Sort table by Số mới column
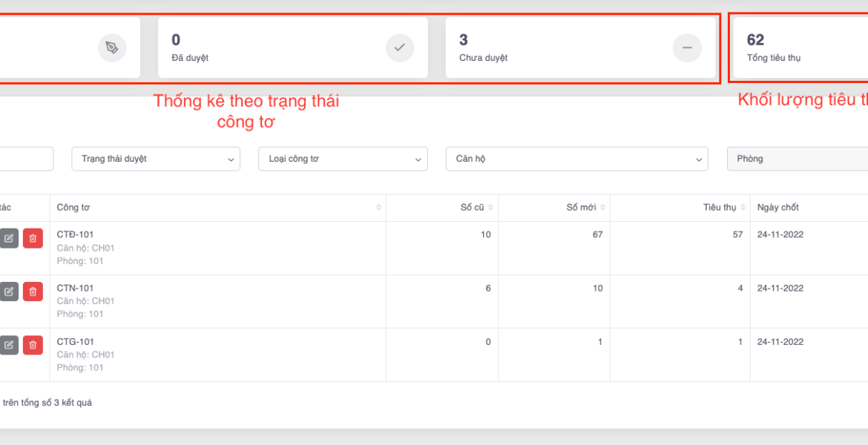868x445 pixels. pos(602,208)
